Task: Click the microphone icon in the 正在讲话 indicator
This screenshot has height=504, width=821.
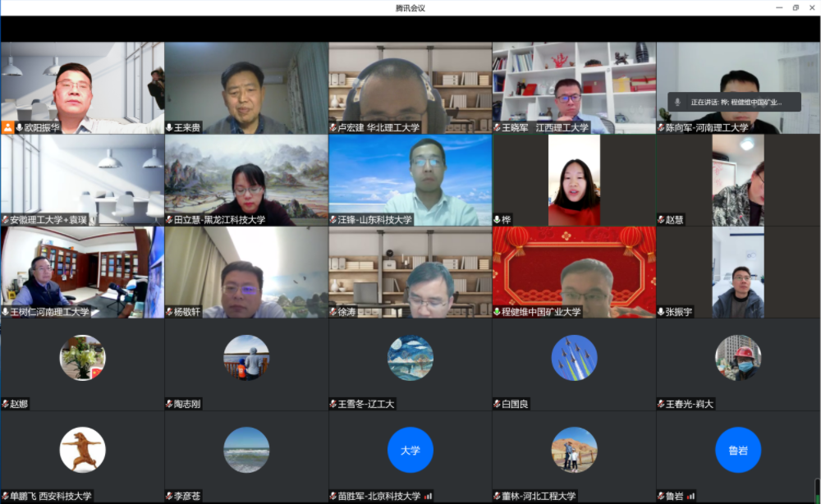Action: [x=677, y=102]
